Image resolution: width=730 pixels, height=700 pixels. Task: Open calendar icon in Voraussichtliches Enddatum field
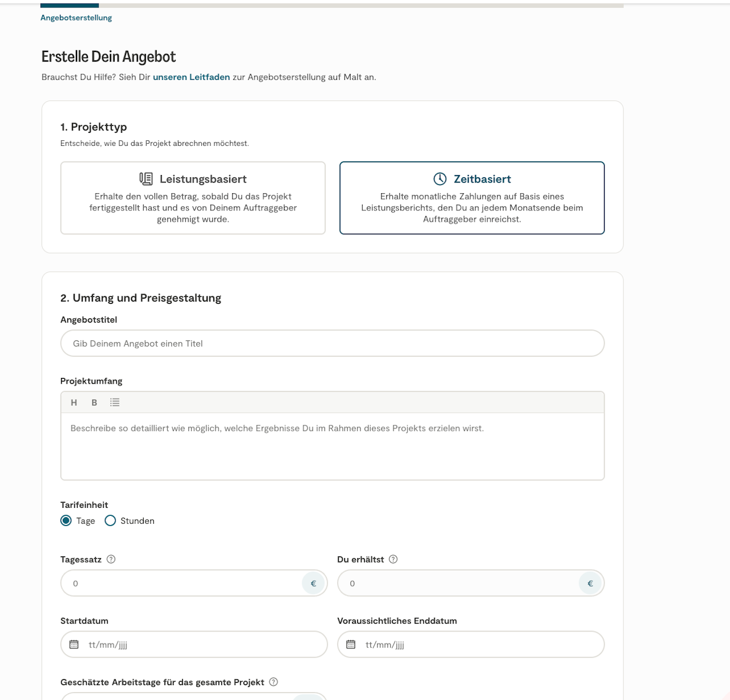(351, 645)
